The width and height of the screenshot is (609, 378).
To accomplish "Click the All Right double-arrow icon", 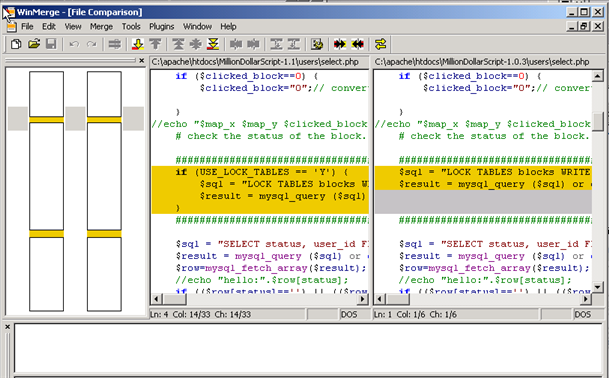I will click(340, 44).
